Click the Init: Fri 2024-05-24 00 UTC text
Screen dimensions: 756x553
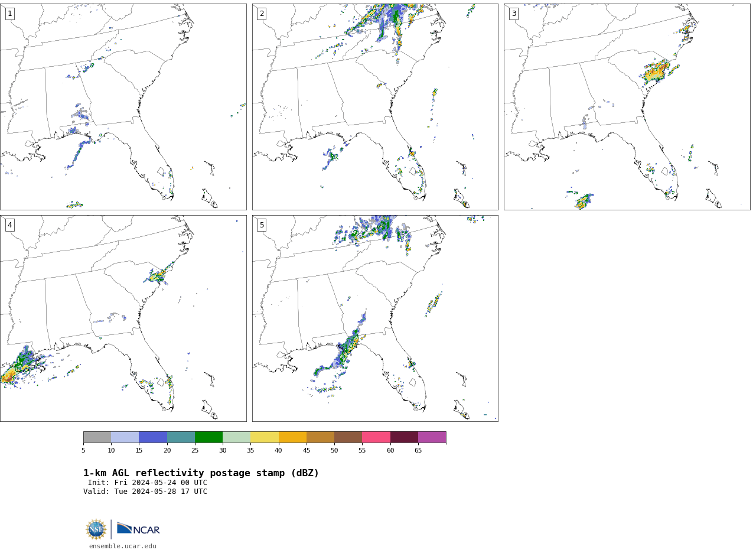148,483
